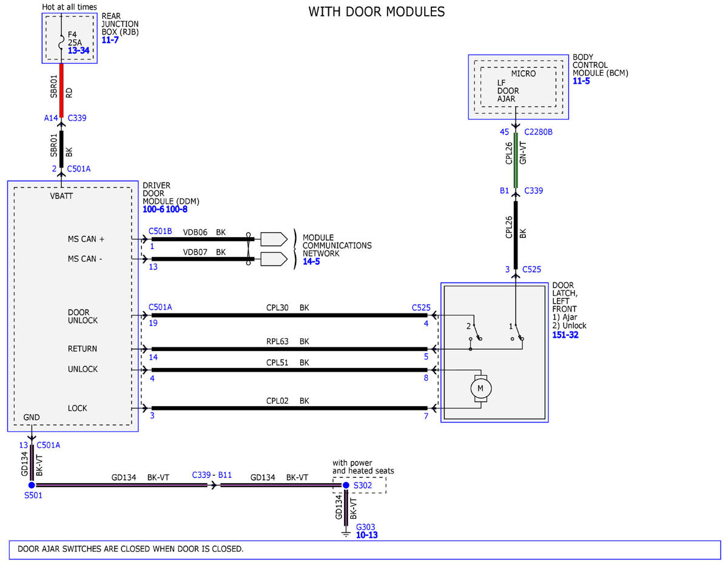Open the 151-32 Door Latch reference link
728x562 pixels.
coord(565,334)
